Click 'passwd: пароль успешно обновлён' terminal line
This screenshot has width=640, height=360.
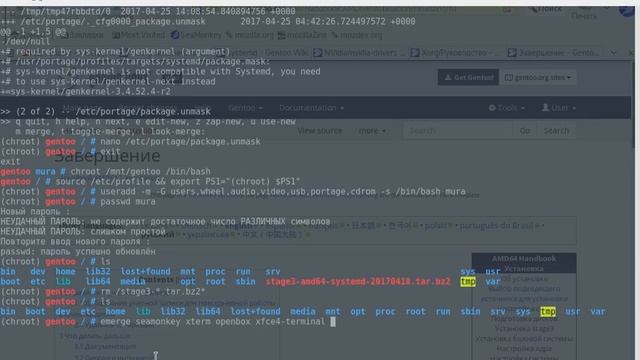tap(78, 251)
